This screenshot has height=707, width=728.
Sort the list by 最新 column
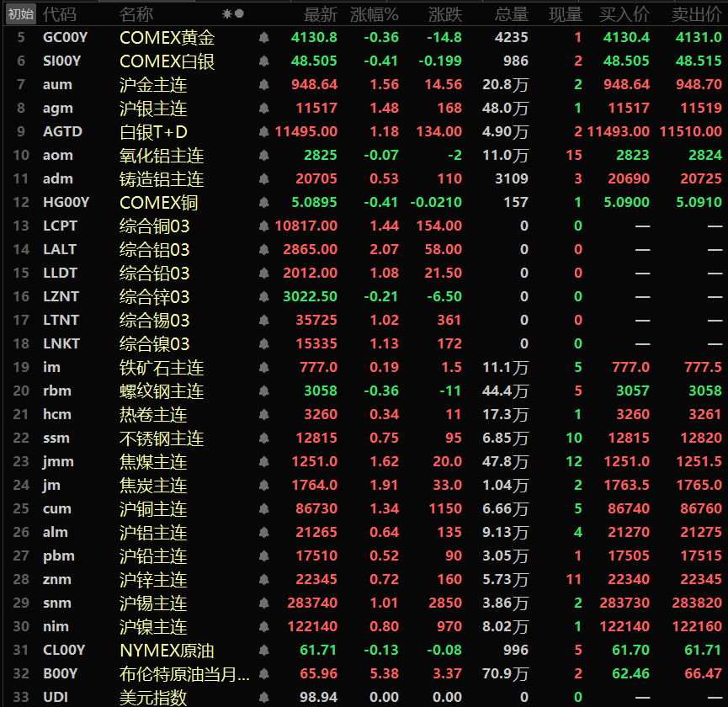[x=321, y=13]
